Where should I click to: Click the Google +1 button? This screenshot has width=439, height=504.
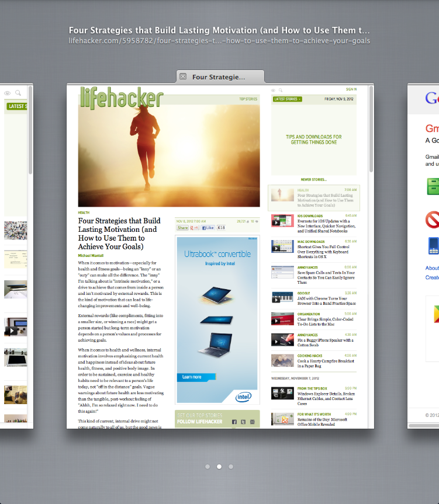(x=194, y=228)
